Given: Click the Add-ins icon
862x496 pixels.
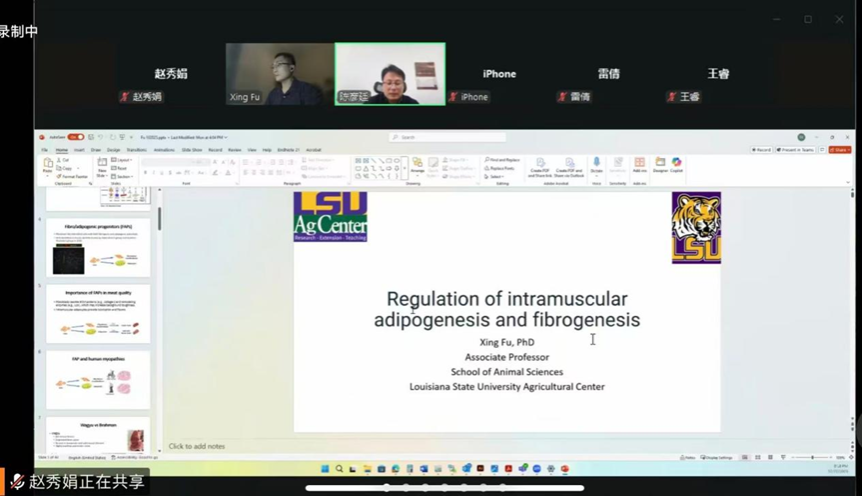Looking at the screenshot, I should tap(639, 163).
